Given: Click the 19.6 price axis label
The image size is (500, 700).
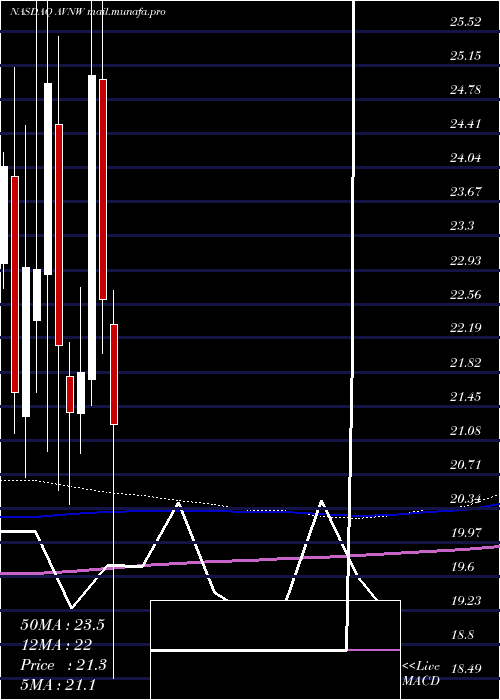Looking at the screenshot, I should [x=462, y=567].
